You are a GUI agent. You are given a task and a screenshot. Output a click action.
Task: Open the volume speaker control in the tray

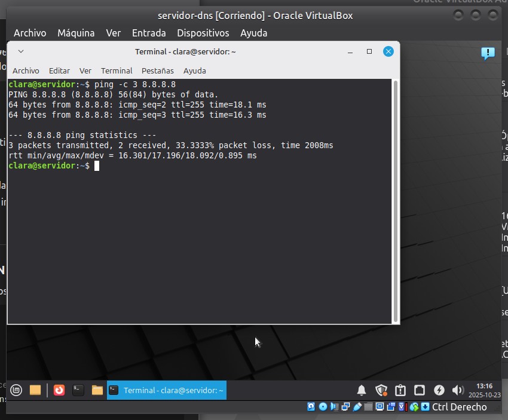coord(458,391)
